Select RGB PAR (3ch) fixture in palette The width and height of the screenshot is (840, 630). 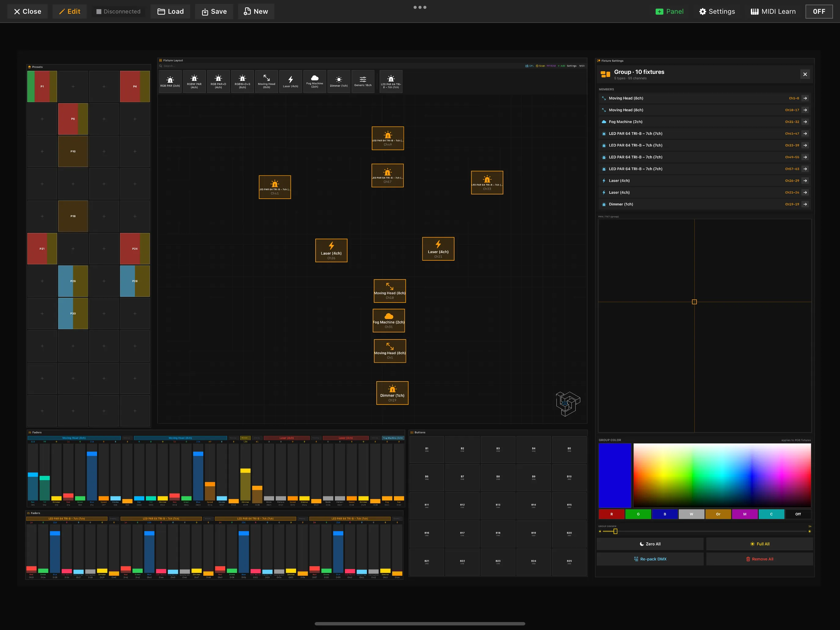tap(170, 81)
